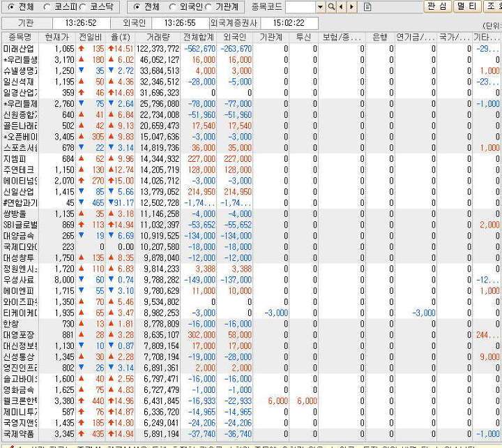Select the 미래산업 stock row
The height and width of the screenshot is (448, 502).
click(251, 49)
